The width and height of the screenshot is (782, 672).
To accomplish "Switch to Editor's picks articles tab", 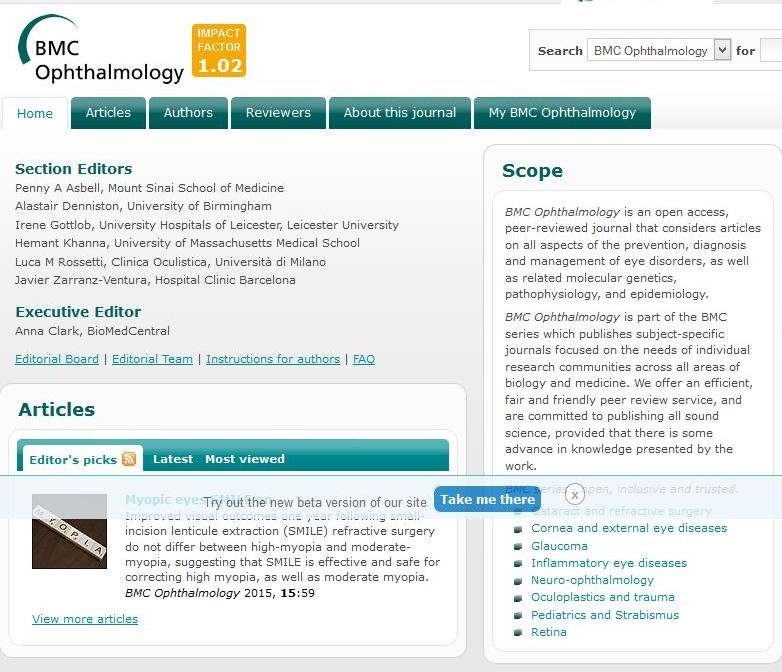I will [73, 459].
